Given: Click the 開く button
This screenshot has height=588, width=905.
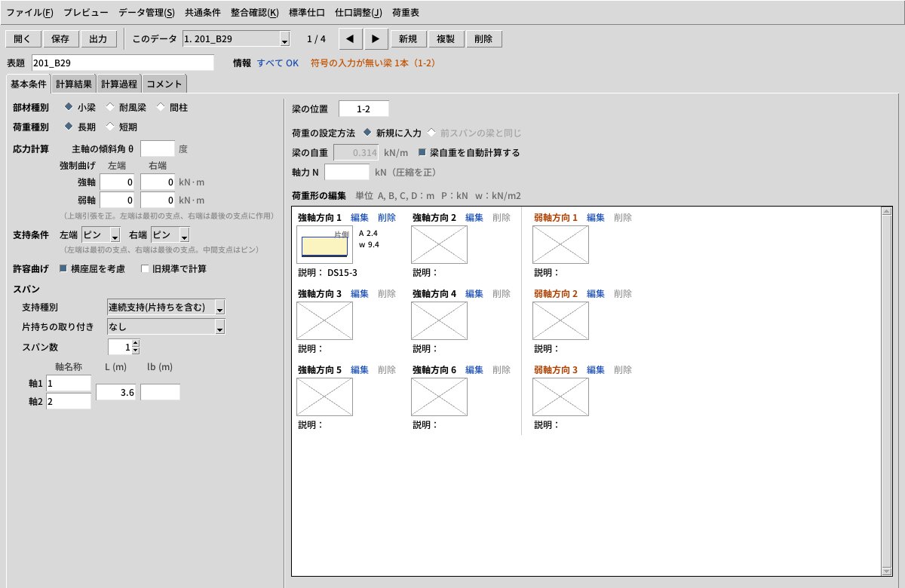Looking at the screenshot, I should pos(23,39).
